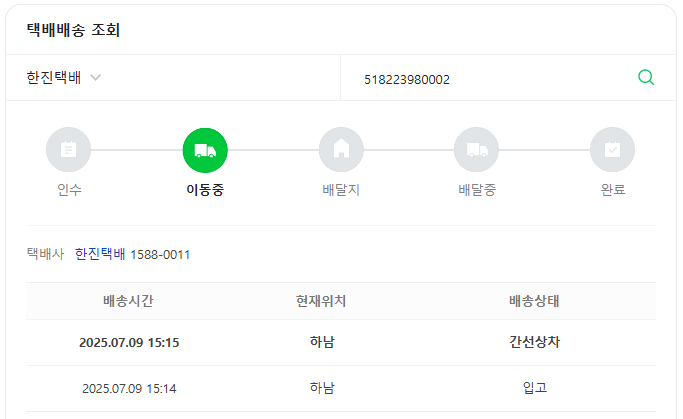This screenshot has height=419, width=683.
Task: Click the 인수 receipt step icon
Action: [x=68, y=150]
